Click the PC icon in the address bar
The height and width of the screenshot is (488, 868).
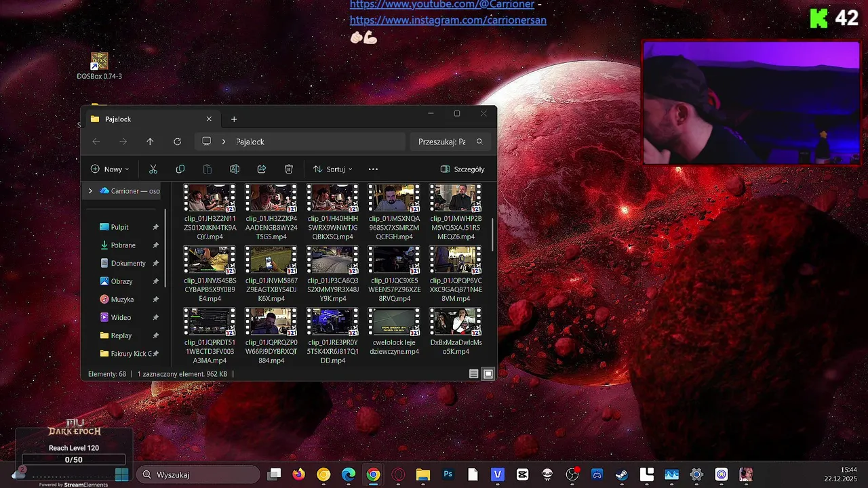tap(207, 142)
